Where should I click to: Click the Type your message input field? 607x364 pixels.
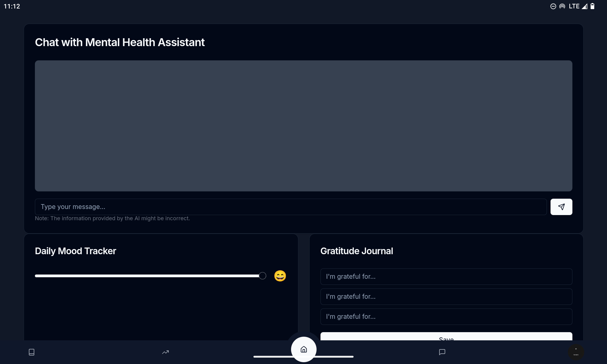290,207
